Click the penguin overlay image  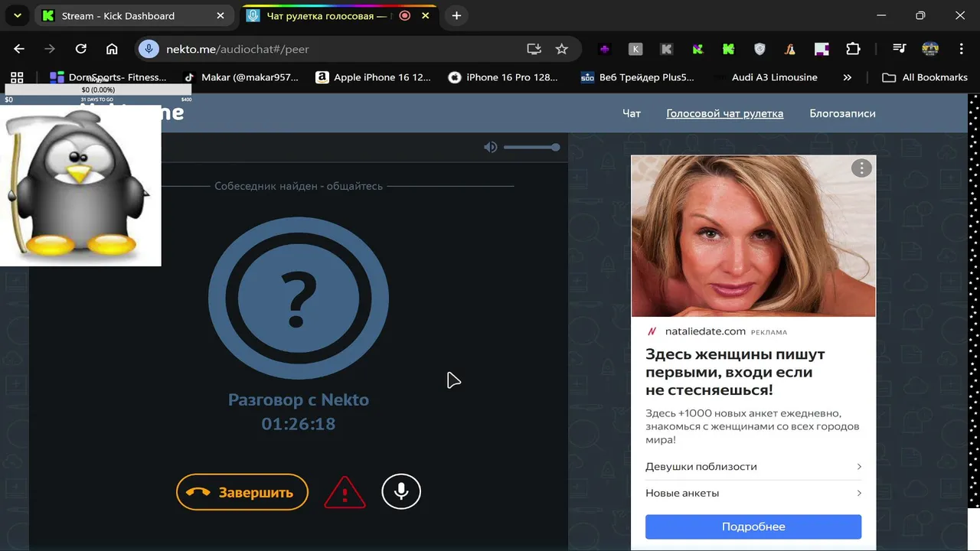pyautogui.click(x=80, y=185)
